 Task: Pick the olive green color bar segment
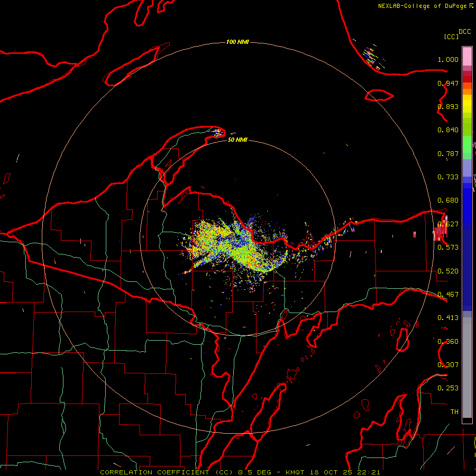pos(467,126)
